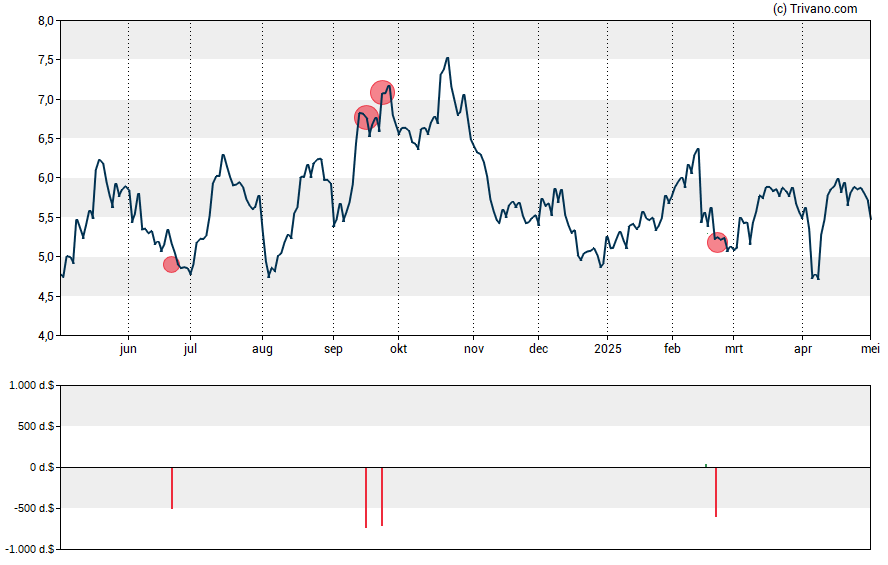Click the '-500 d.$' volume axis label

(34, 508)
